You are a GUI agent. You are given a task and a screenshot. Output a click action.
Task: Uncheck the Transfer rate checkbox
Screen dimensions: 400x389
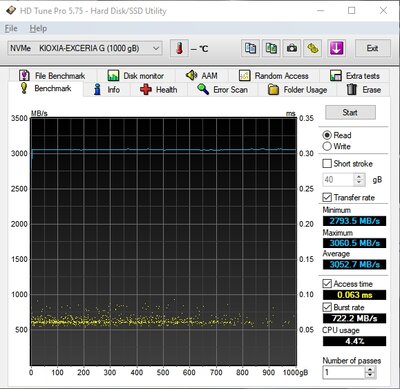click(327, 197)
